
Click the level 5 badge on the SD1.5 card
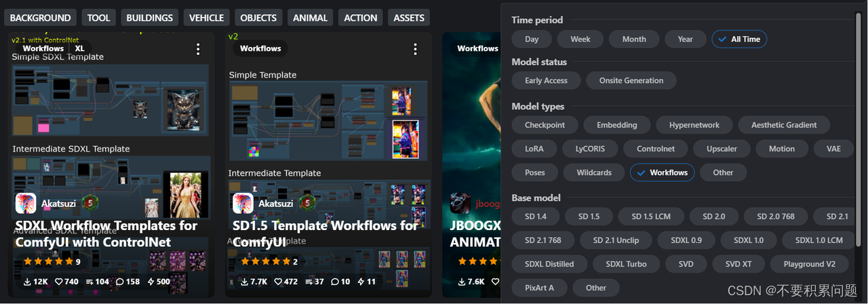(307, 203)
